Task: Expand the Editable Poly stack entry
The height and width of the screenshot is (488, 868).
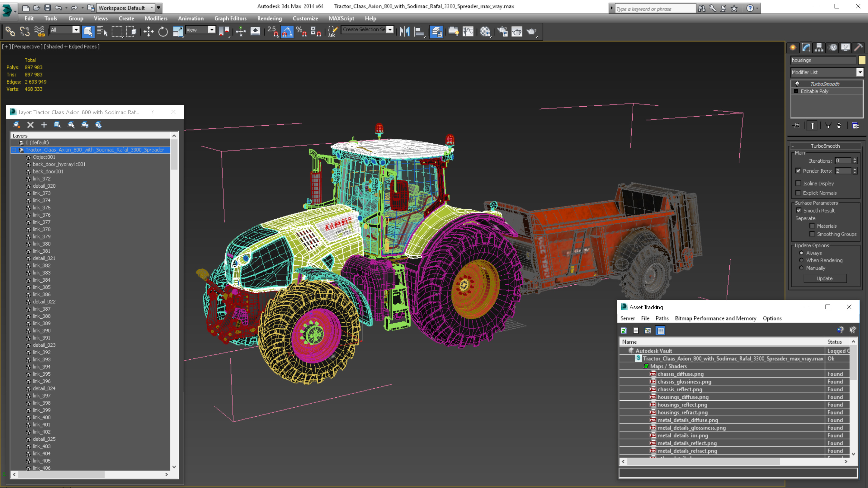Action: 796,91
